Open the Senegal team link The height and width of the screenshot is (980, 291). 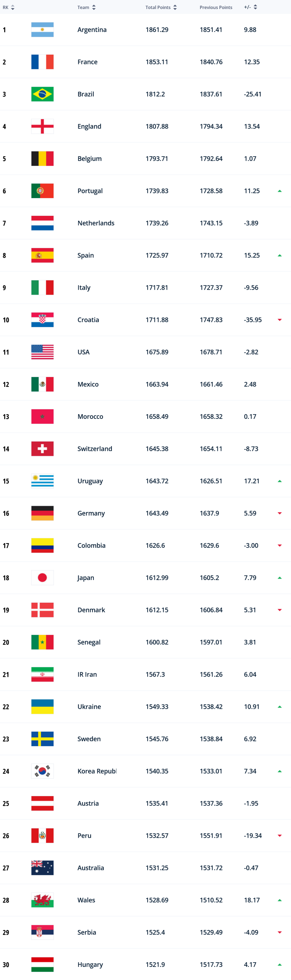[x=89, y=642]
